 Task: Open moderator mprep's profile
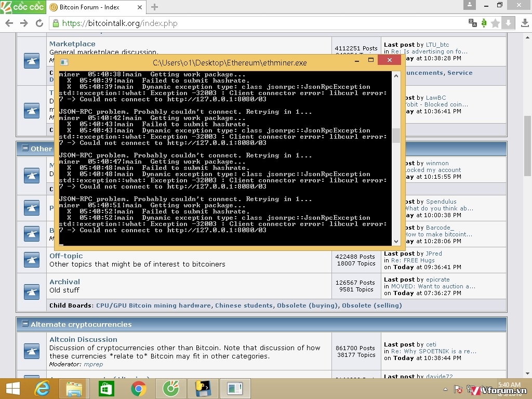click(94, 364)
